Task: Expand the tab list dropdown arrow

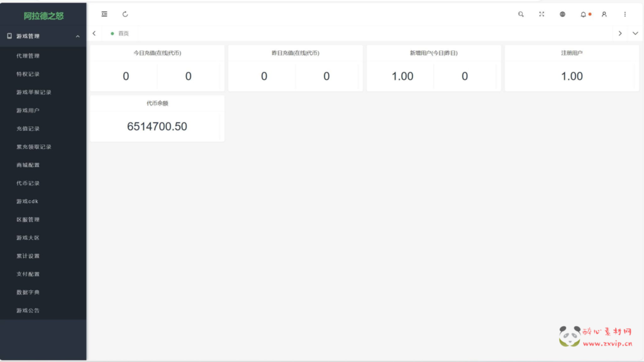Action: [635, 33]
